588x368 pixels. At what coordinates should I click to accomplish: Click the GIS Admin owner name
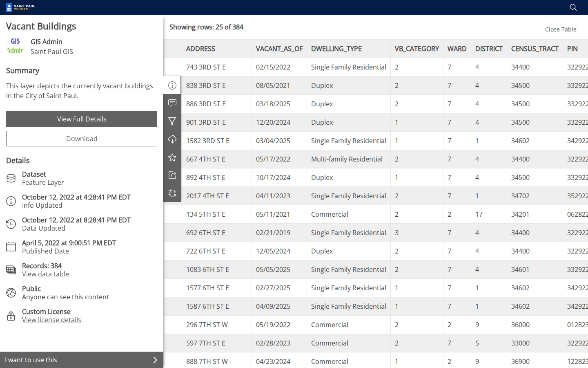click(47, 42)
